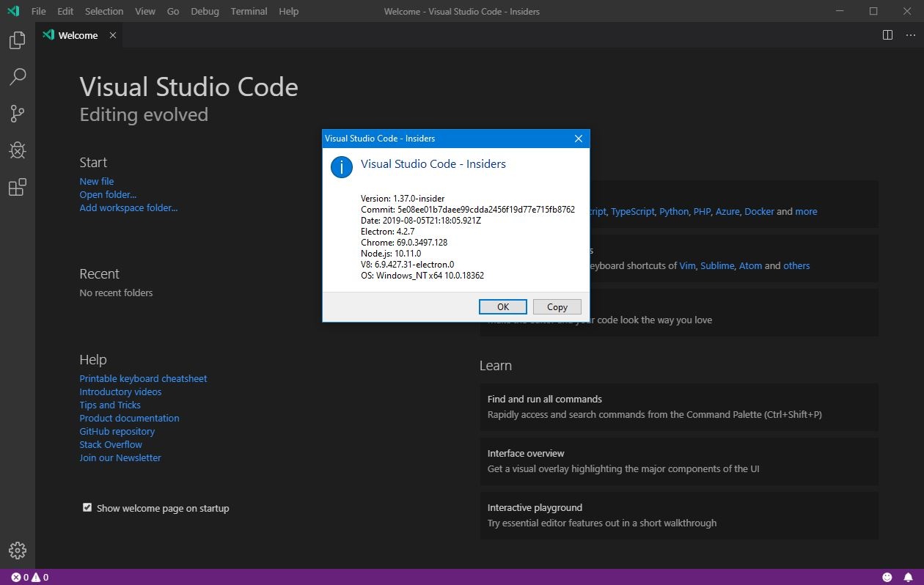Uncheck Show welcome page on startup
Image resolution: width=924 pixels, height=585 pixels.
(x=87, y=507)
